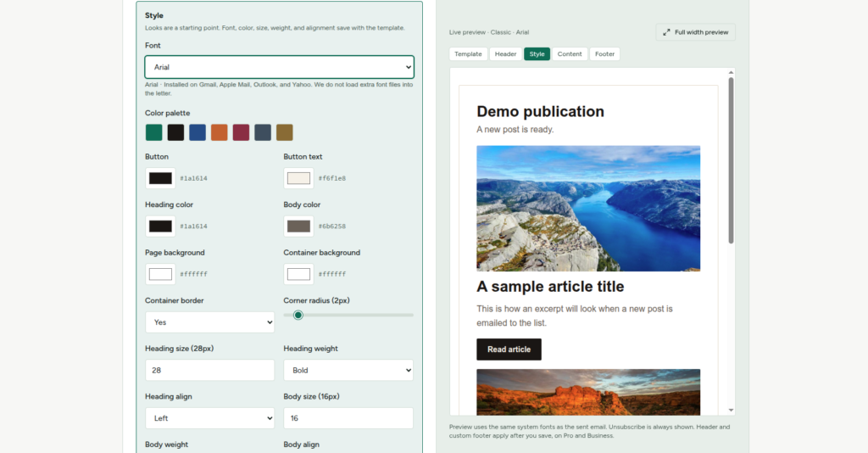Viewport: 868px width, 453px height.
Task: Switch to the Template preview tab
Action: (468, 53)
